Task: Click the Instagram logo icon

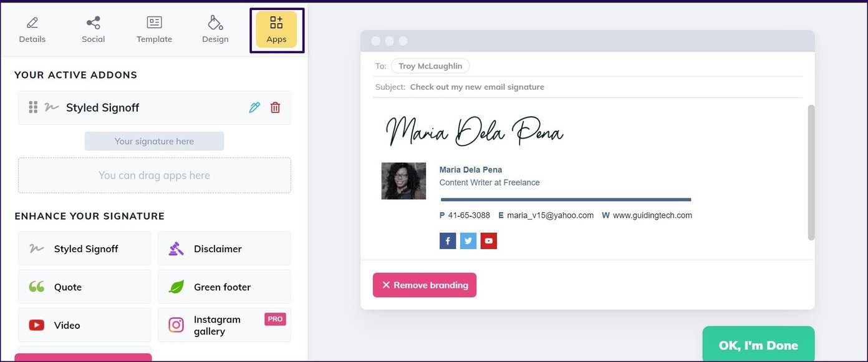Action: pyautogui.click(x=176, y=325)
